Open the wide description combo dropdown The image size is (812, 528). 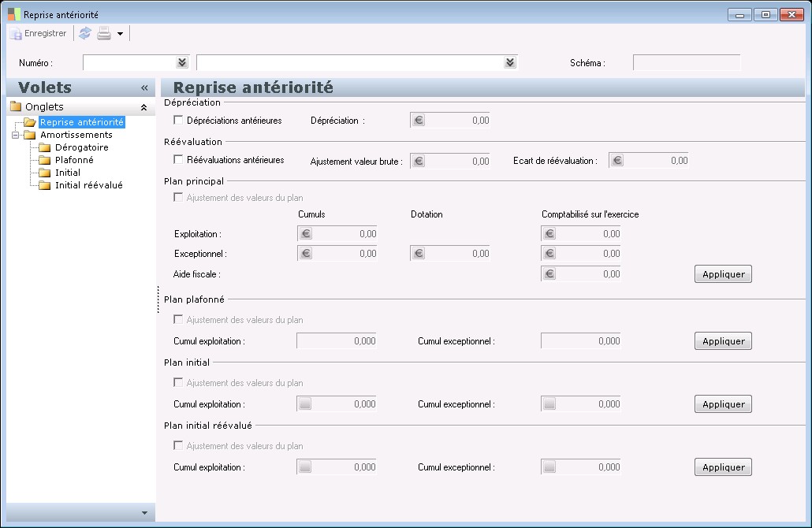pyautogui.click(x=510, y=62)
